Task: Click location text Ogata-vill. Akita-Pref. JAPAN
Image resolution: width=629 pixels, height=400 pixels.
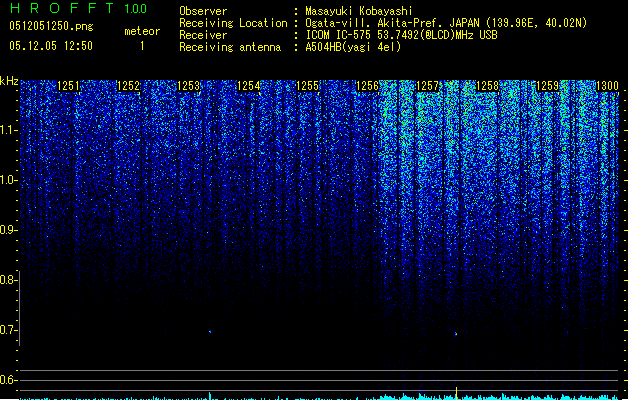Action: 393,23
